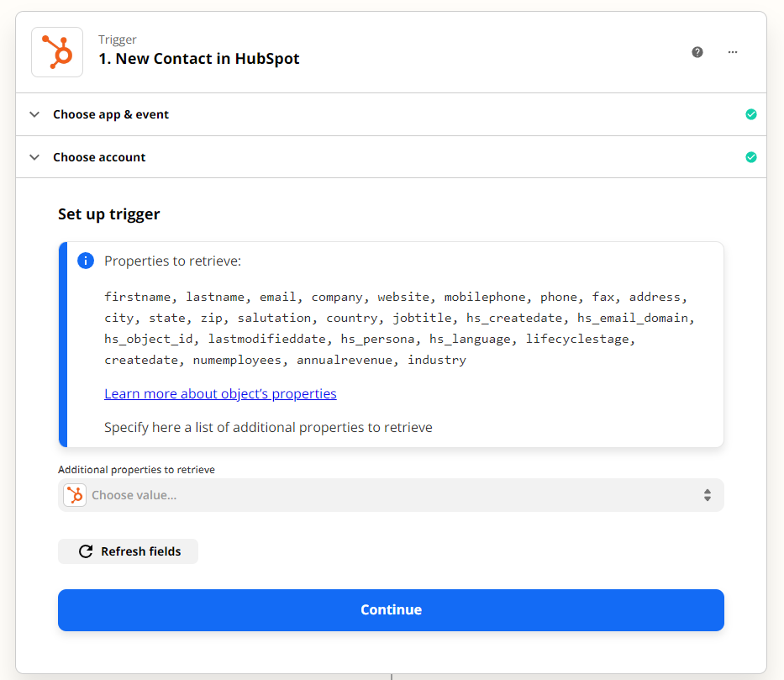Screen dimensions: 784x680
Task: Click the Trigger label above the step title
Action: click(118, 40)
